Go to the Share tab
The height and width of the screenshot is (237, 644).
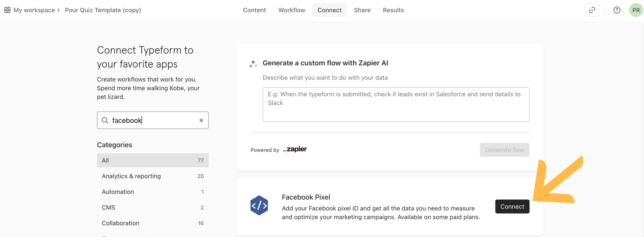(362, 10)
